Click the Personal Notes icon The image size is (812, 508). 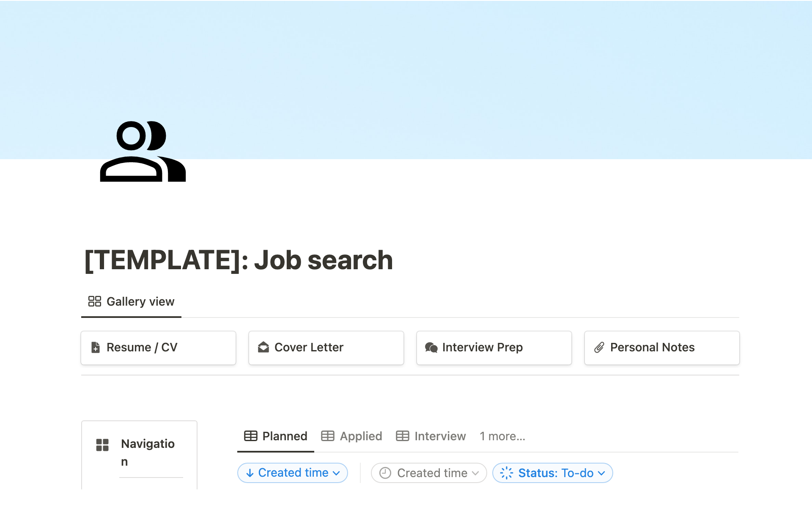coord(598,347)
